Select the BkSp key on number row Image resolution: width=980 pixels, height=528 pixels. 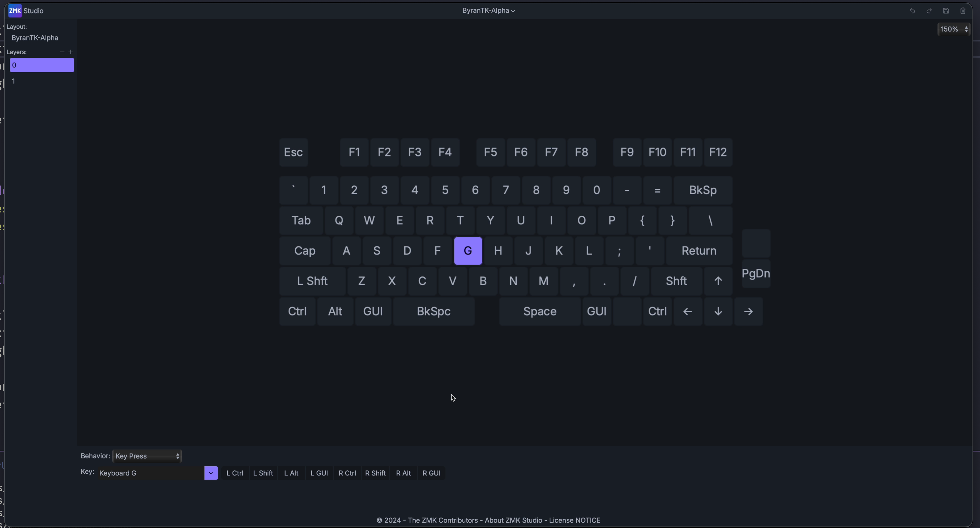click(703, 190)
